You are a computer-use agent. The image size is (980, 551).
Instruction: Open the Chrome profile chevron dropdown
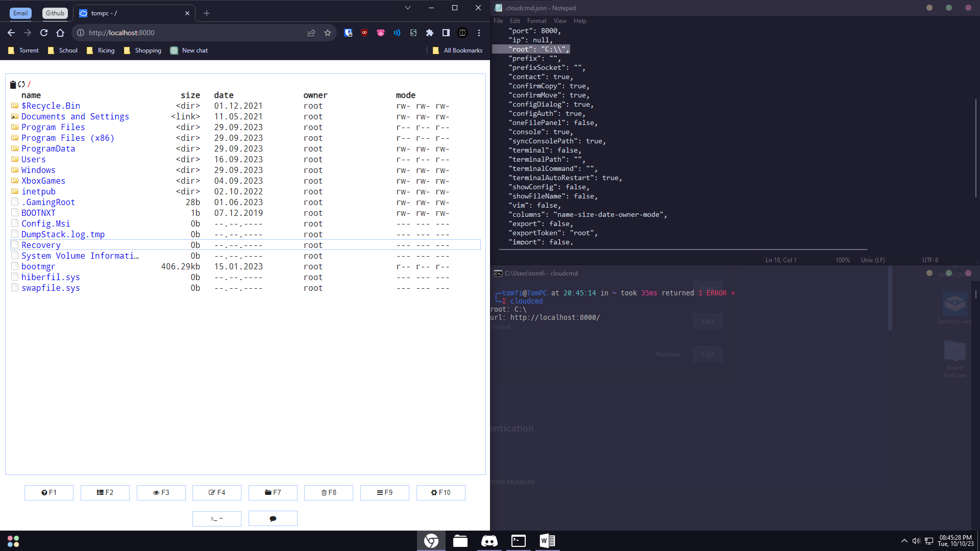(407, 8)
